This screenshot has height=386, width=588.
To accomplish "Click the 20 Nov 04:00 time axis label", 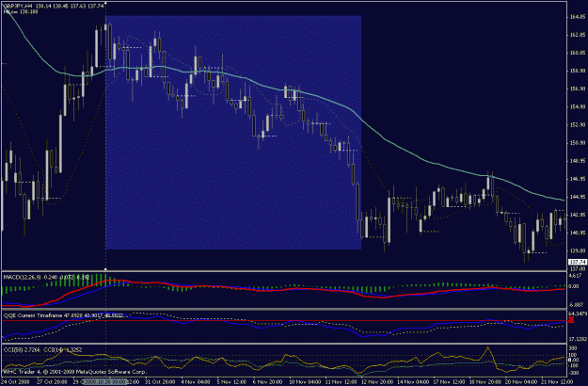I will click(x=521, y=381).
